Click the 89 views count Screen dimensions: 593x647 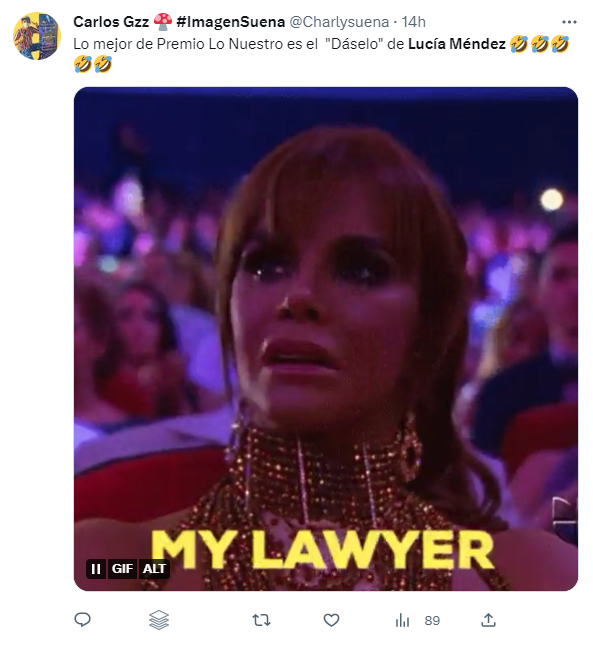(x=432, y=620)
